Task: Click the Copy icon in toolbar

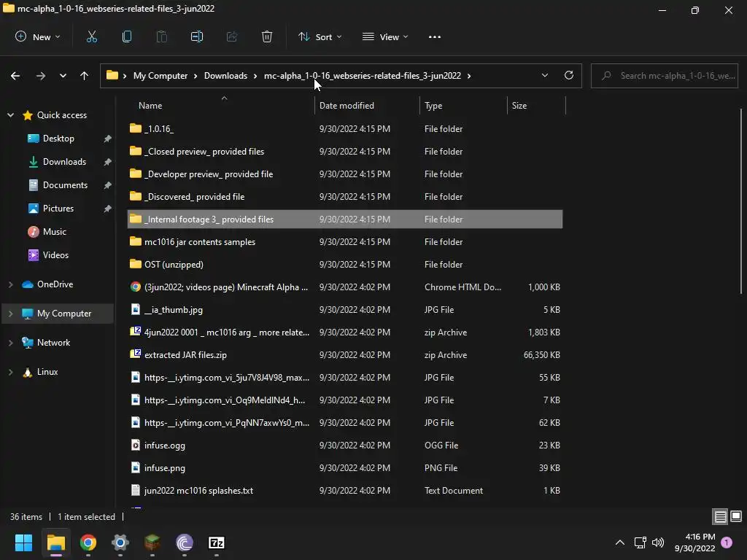Action: [127, 36]
